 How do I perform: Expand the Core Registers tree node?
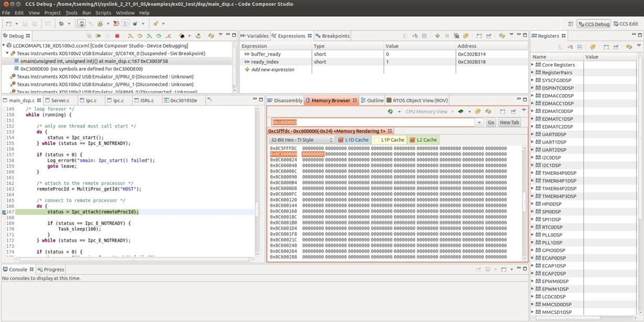coord(533,65)
